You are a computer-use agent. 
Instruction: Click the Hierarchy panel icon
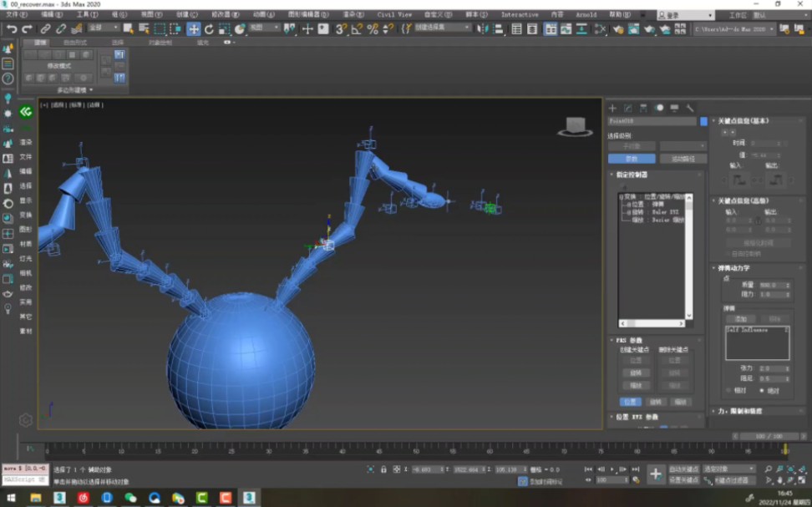click(643, 108)
